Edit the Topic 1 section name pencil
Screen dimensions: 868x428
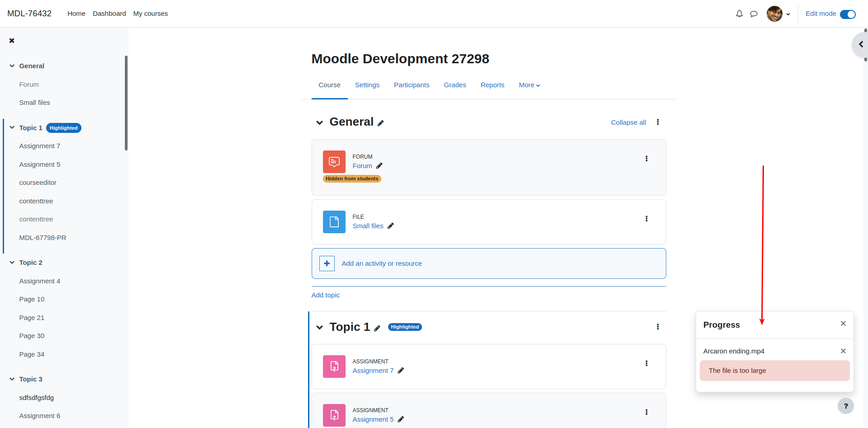click(377, 328)
